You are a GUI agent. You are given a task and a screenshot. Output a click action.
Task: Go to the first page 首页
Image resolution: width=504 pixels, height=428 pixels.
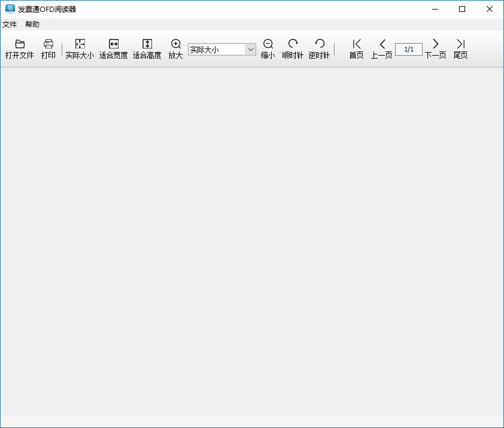(x=357, y=49)
